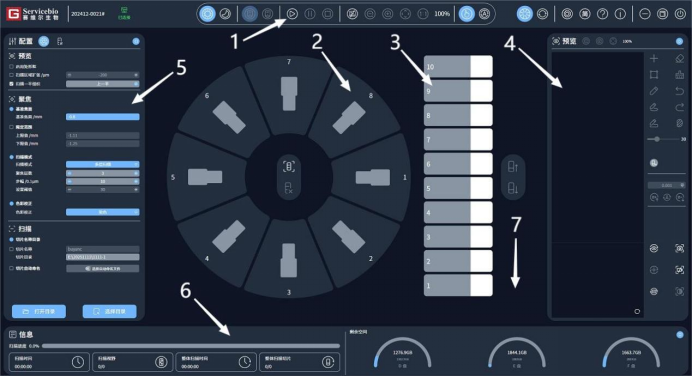Screen dimensions: 693x377
Task: Collapse 配置 panel with its blue dot
Action: [136, 41]
